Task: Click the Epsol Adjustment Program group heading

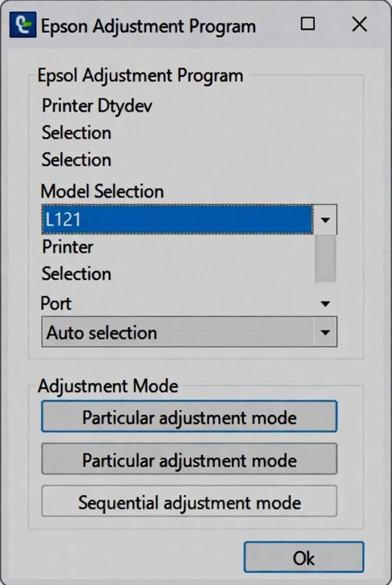Action: point(140,75)
